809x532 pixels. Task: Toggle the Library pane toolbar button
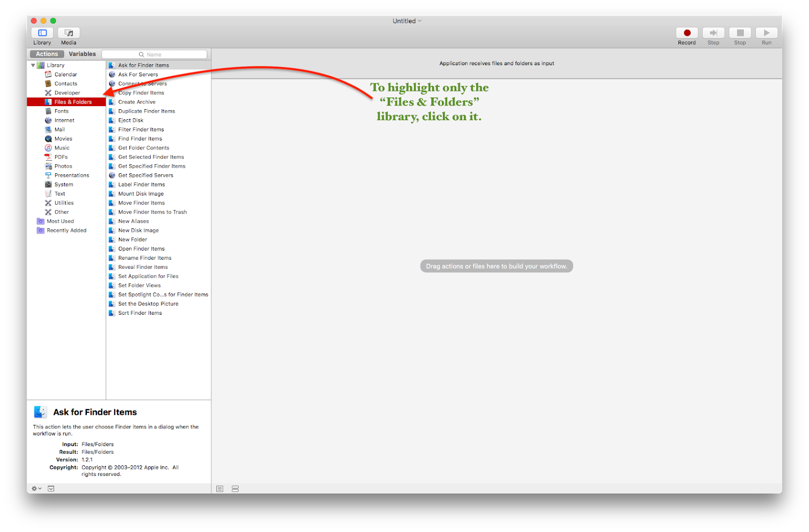(x=42, y=33)
